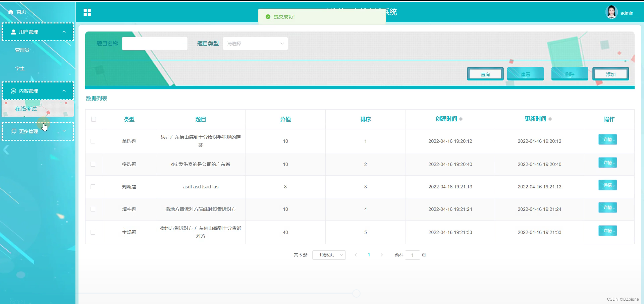
Task: Click the 分值 column header
Action: coord(285,119)
